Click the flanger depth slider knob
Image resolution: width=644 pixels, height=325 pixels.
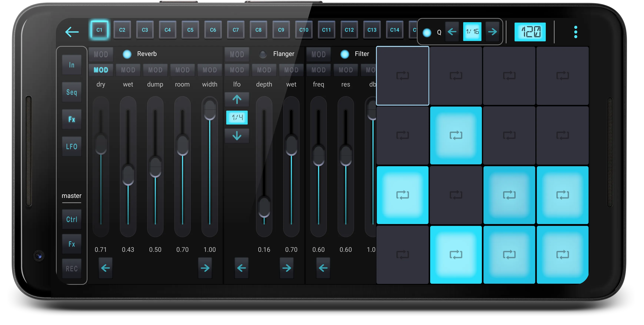[264, 207]
